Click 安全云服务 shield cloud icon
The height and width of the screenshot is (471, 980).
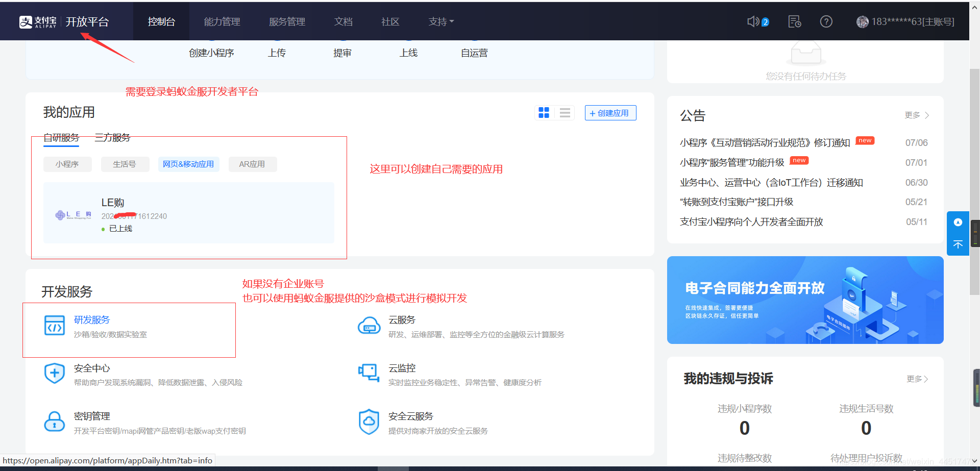[369, 422]
